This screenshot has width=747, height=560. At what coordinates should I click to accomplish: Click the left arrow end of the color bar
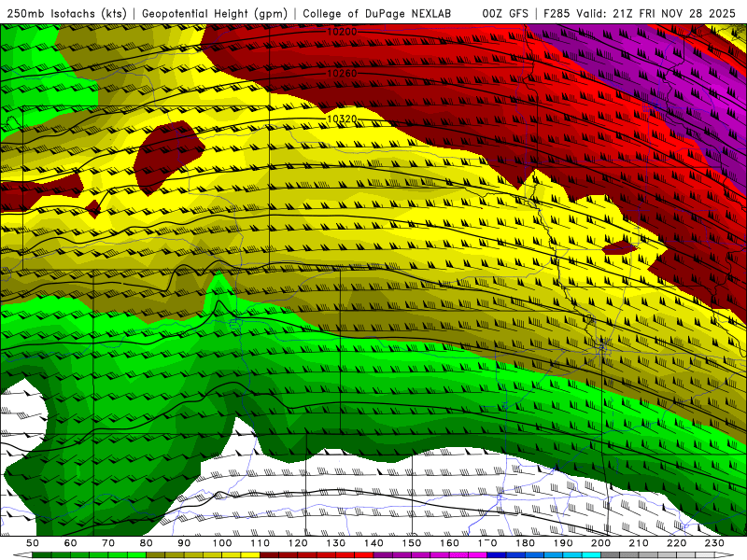click(x=21, y=555)
